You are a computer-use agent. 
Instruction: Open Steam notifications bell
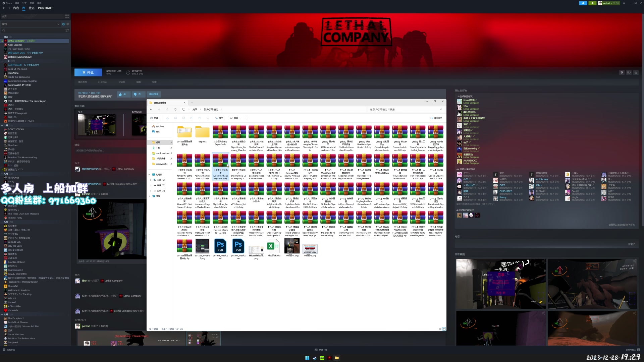(592, 3)
